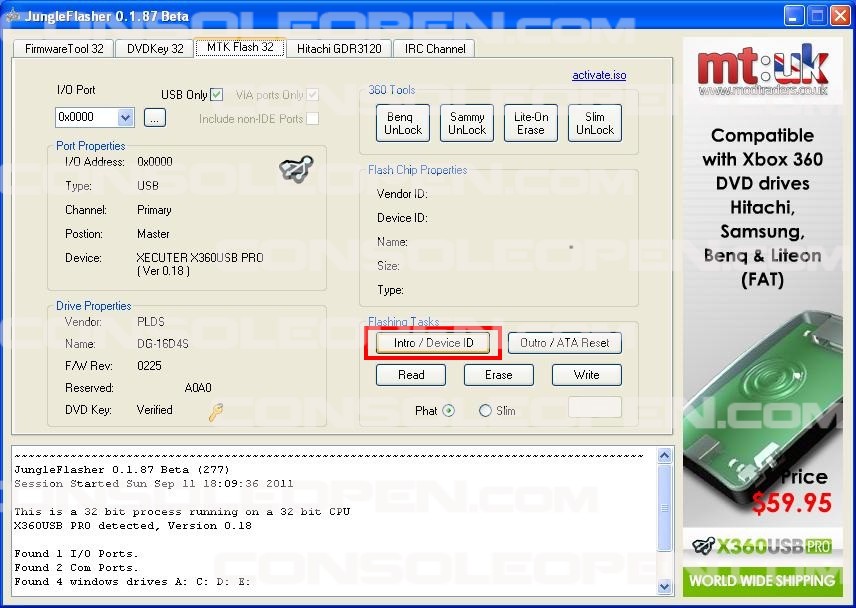The image size is (856, 608).
Task: Click 'Found 2 Com Ports.' log line
Action: [76, 568]
